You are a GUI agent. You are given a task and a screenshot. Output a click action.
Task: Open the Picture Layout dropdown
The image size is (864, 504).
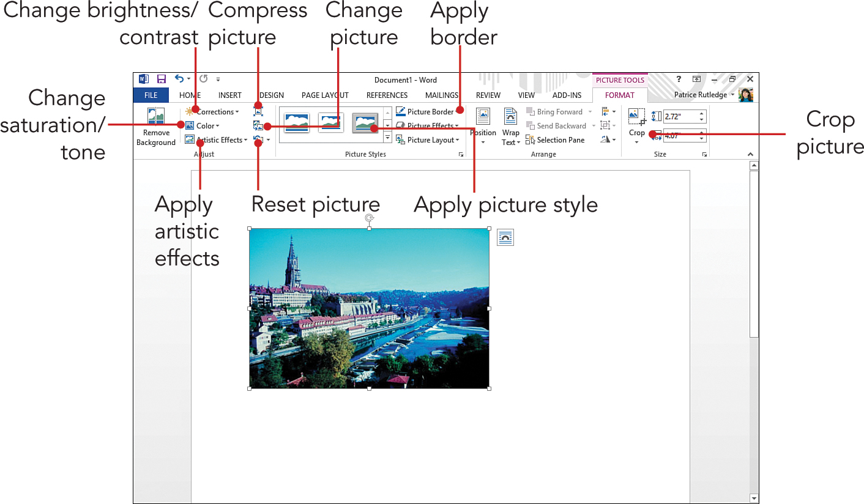[x=427, y=140]
